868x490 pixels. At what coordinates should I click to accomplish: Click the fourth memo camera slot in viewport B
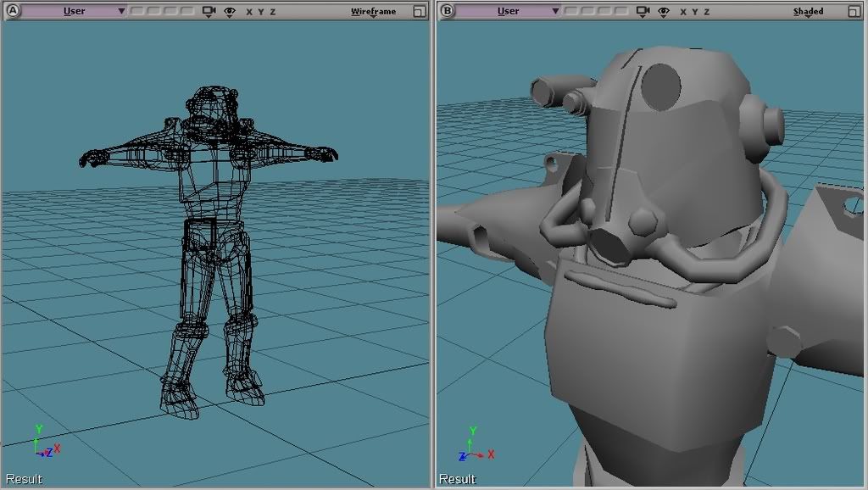click(x=621, y=11)
